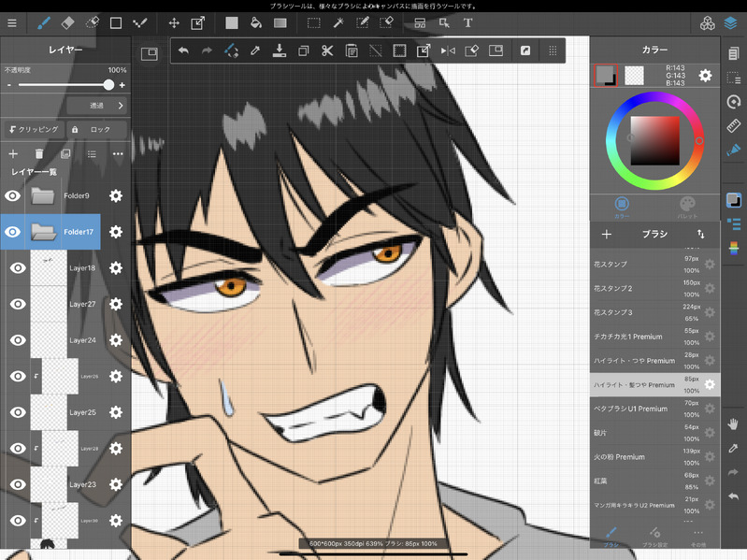Open Folder9 settings gear
Viewport: 747px width, 560px height.
(x=116, y=195)
